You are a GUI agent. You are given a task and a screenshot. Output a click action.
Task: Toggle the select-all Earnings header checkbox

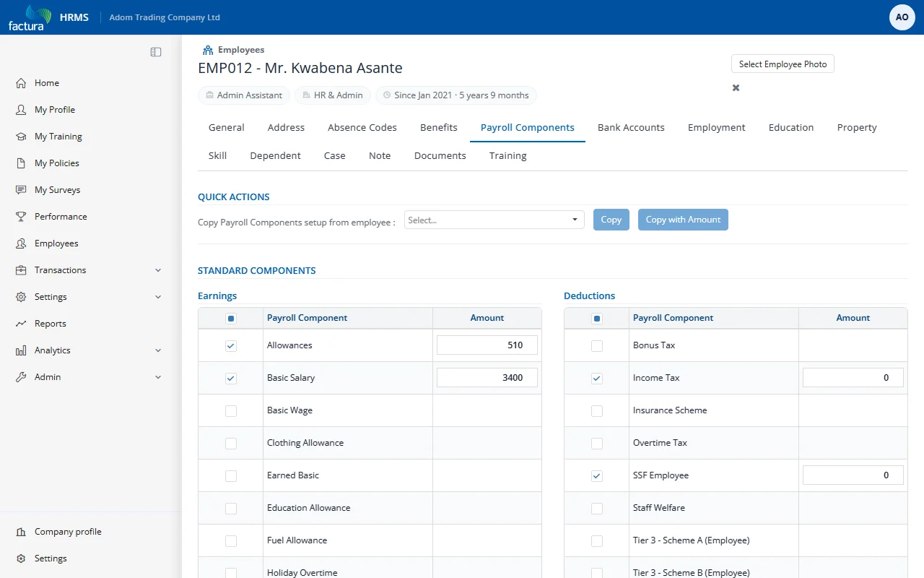pos(231,319)
